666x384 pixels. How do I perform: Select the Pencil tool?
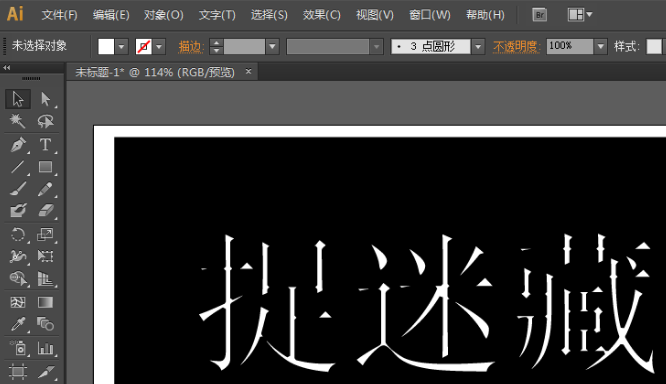click(x=45, y=189)
